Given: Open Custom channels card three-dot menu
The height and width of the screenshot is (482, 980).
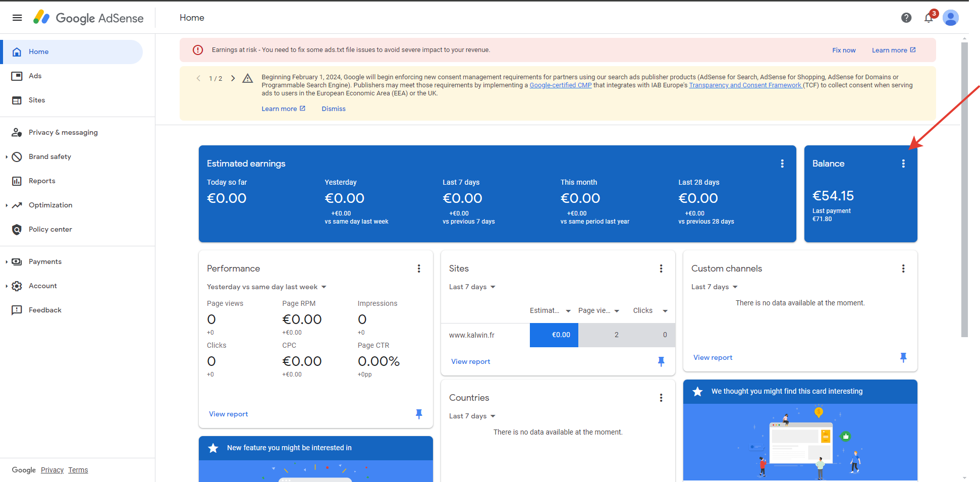Looking at the screenshot, I should tap(903, 269).
